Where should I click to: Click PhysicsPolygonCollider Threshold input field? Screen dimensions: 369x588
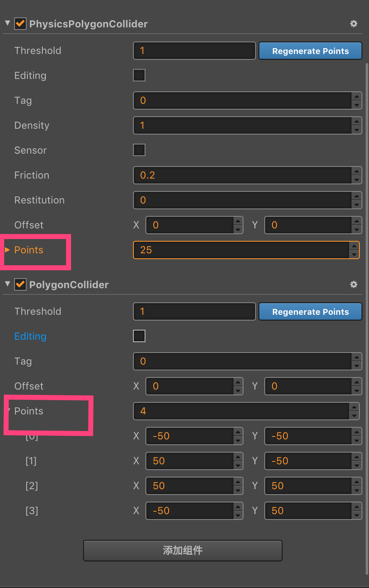pyautogui.click(x=194, y=51)
